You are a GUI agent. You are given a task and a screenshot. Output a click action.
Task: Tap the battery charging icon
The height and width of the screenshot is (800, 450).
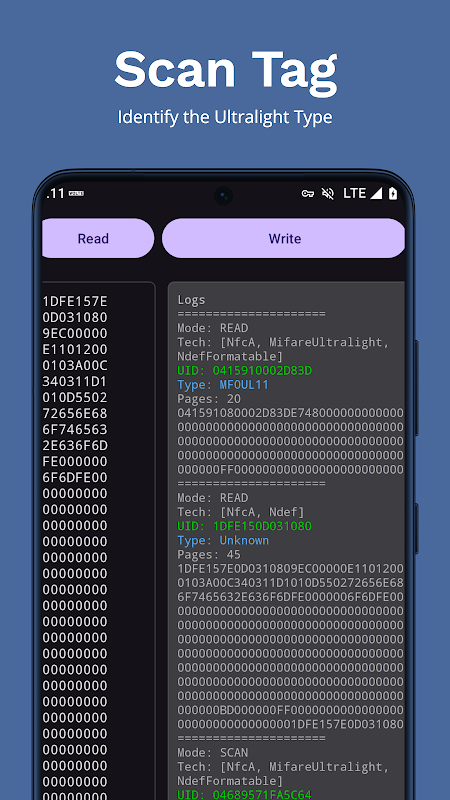point(393,193)
